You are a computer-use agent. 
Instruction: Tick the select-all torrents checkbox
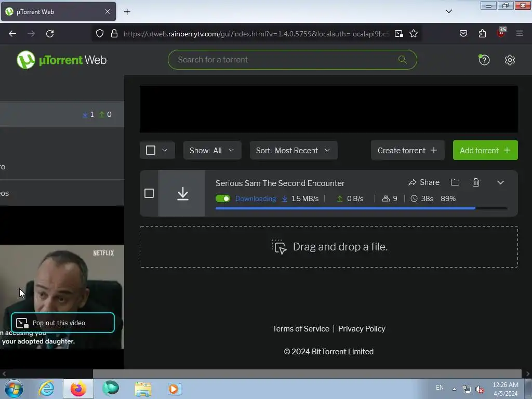151,150
